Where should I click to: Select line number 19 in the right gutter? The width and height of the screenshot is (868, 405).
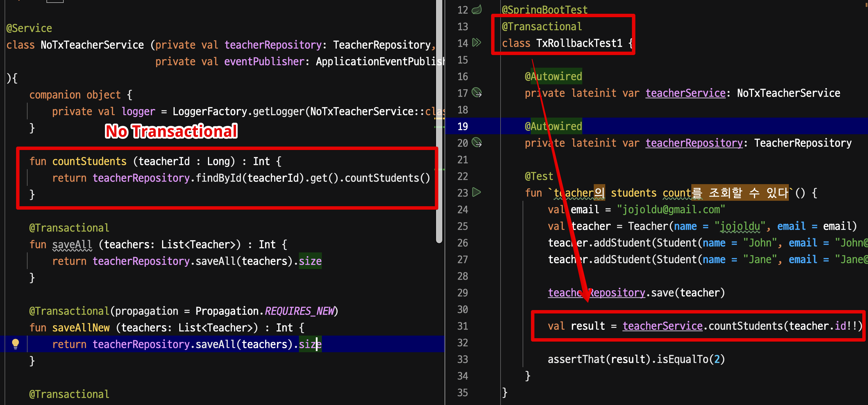coord(463,126)
